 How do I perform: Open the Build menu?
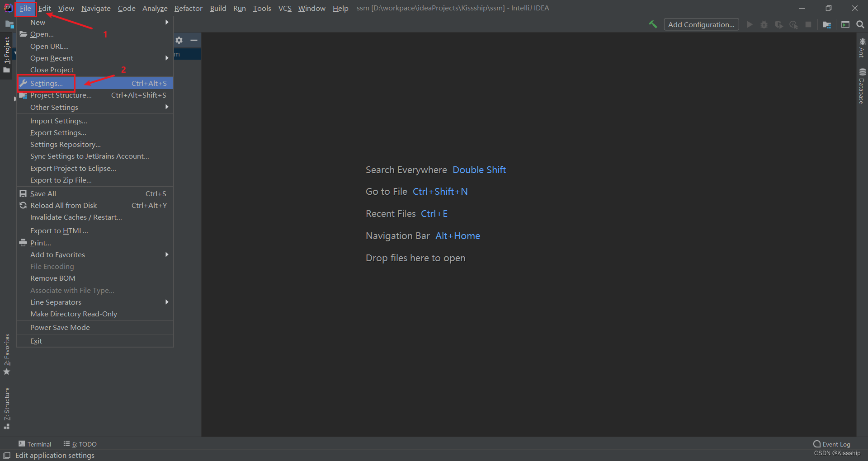[x=218, y=8]
